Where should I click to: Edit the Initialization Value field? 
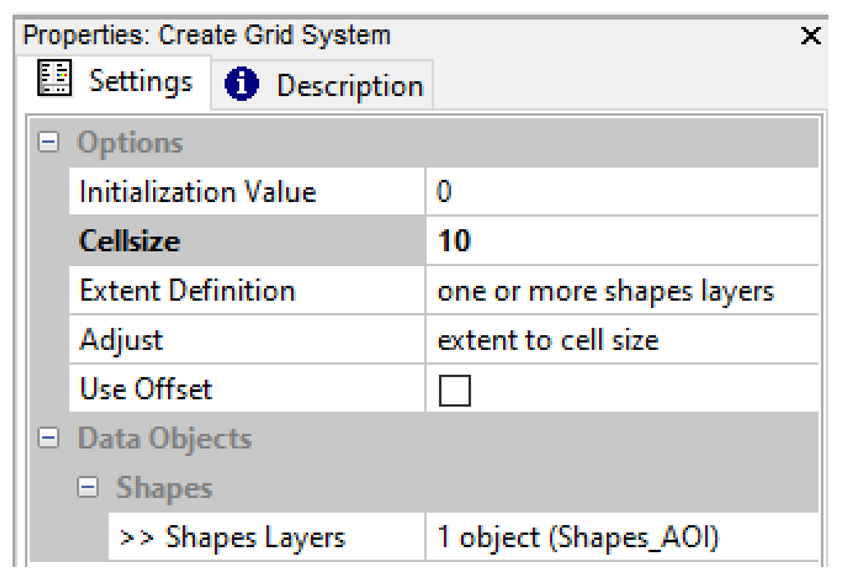coord(620,192)
